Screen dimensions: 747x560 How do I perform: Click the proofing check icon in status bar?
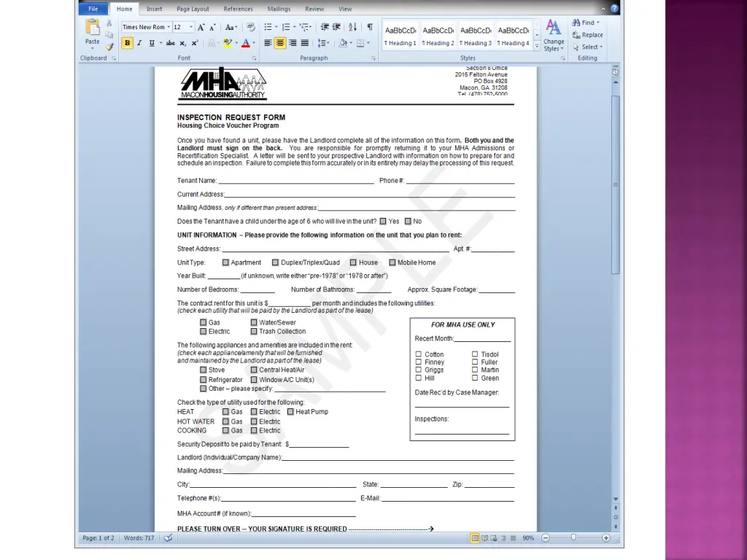[x=168, y=538]
